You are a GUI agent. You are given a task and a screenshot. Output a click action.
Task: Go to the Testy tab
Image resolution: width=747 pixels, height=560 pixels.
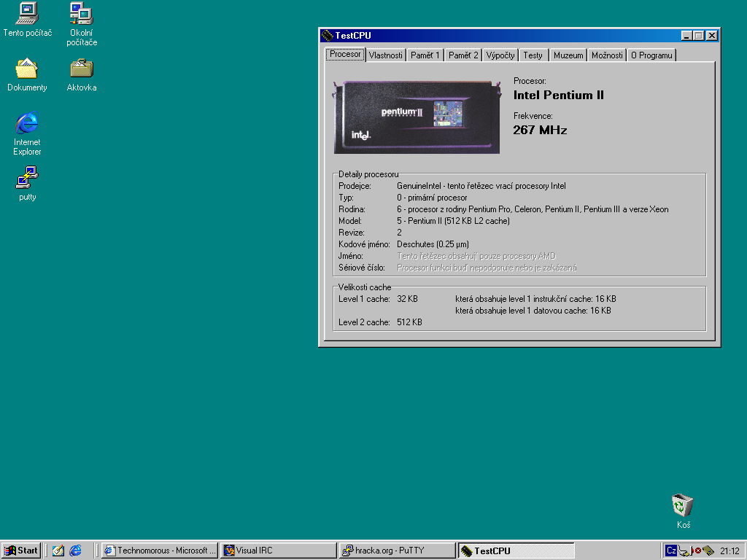[533, 55]
